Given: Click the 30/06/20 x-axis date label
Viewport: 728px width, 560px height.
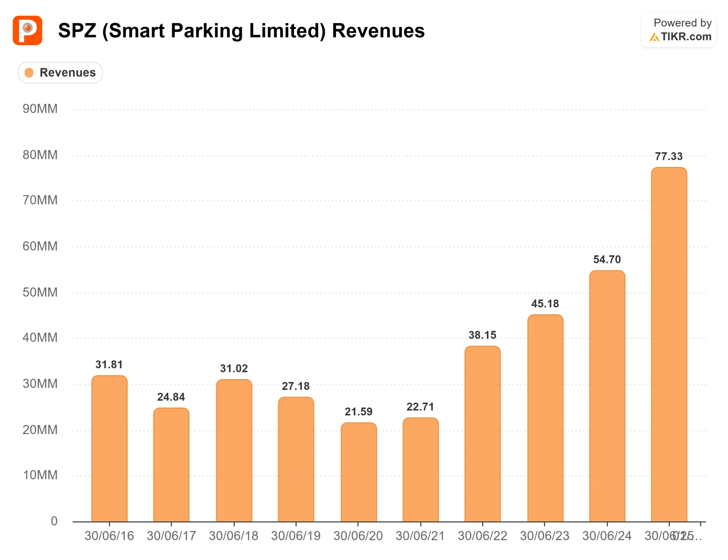Looking at the screenshot, I should click(x=358, y=536).
